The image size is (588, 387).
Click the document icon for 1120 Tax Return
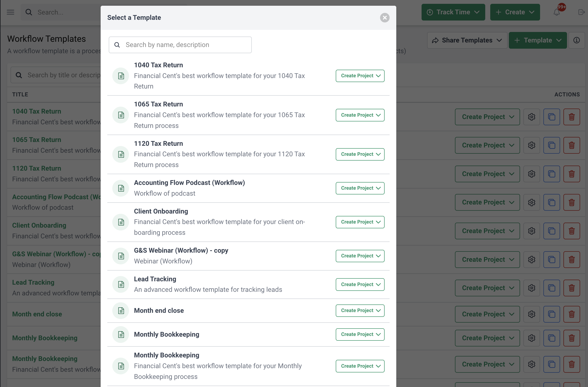coord(121,154)
